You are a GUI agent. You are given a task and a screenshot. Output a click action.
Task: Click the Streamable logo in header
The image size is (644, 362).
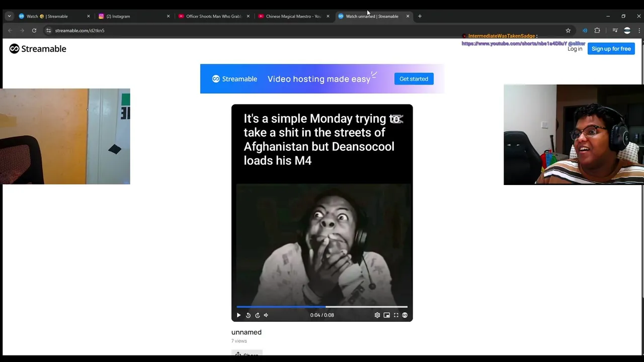coord(38,49)
